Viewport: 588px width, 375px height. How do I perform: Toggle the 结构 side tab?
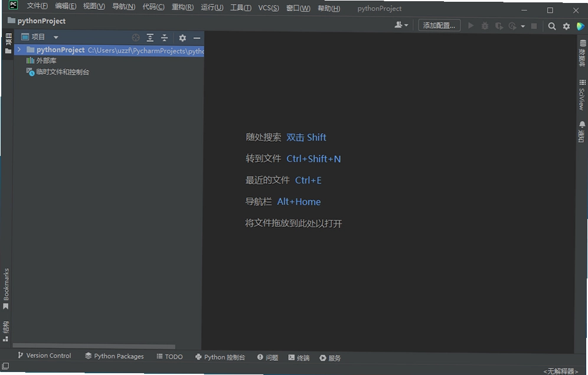pyautogui.click(x=6, y=331)
